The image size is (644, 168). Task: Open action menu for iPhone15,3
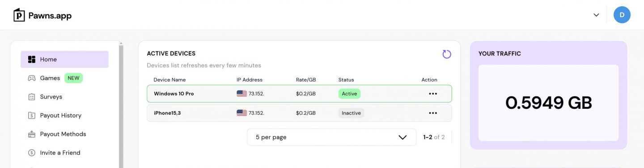pos(433,113)
